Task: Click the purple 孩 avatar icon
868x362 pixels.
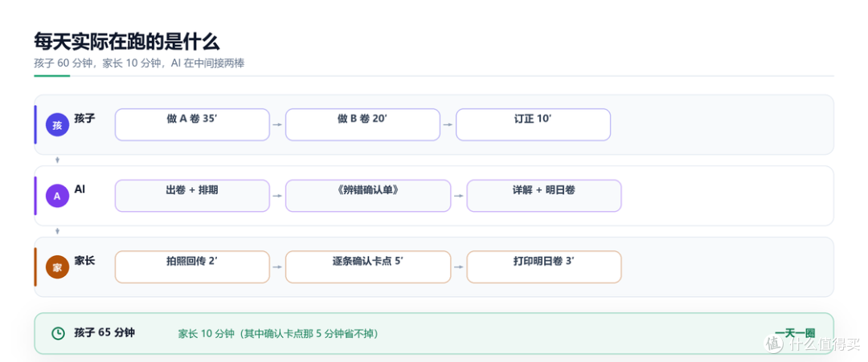Action: pyautogui.click(x=57, y=125)
